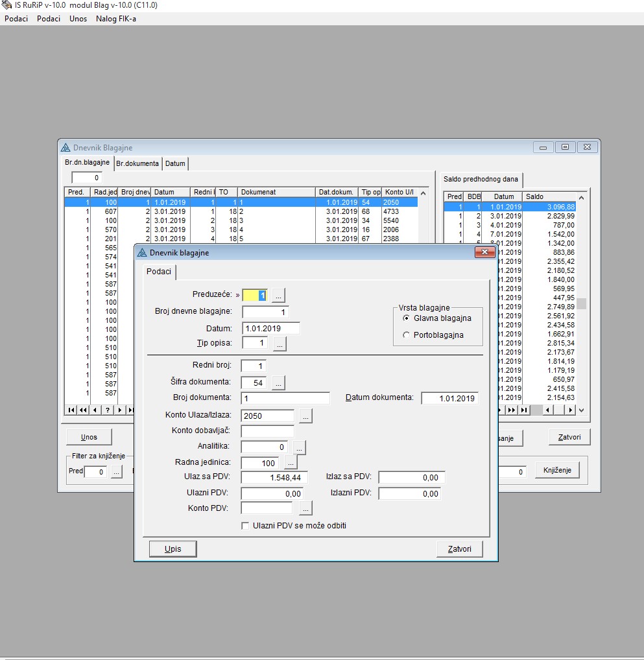Open the Nalog FIK-a menu

coord(116,19)
